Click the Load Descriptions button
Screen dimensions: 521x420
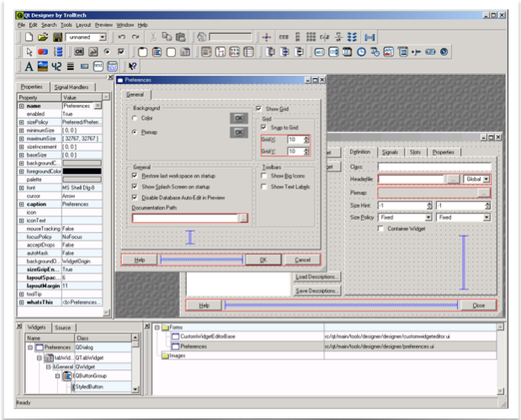coord(317,277)
